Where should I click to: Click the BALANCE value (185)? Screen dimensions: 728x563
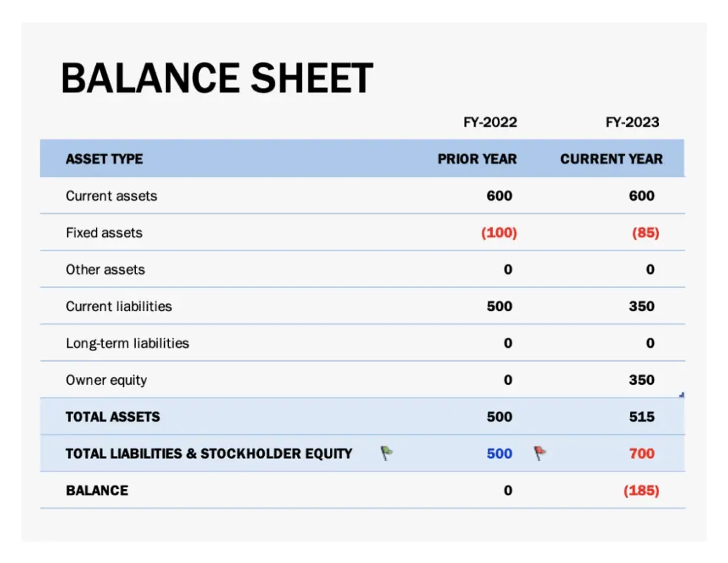tap(641, 491)
